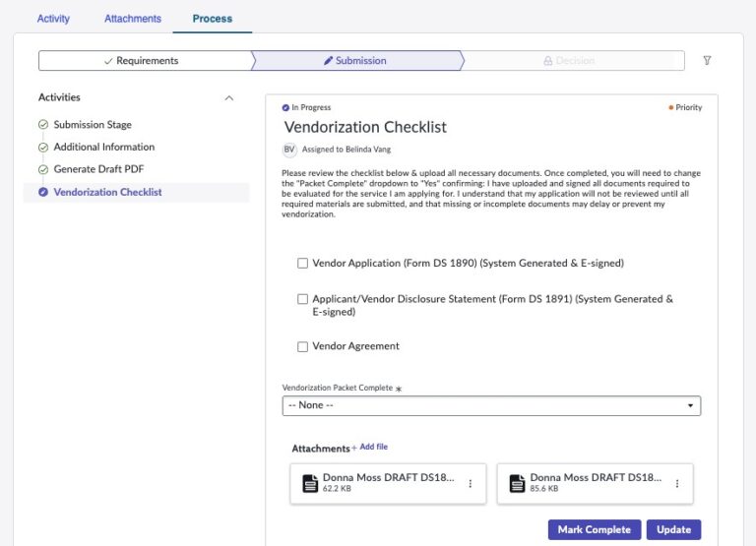Click the Additional Information check icon
Image resolution: width=756 pixels, height=546 pixels.
43,147
